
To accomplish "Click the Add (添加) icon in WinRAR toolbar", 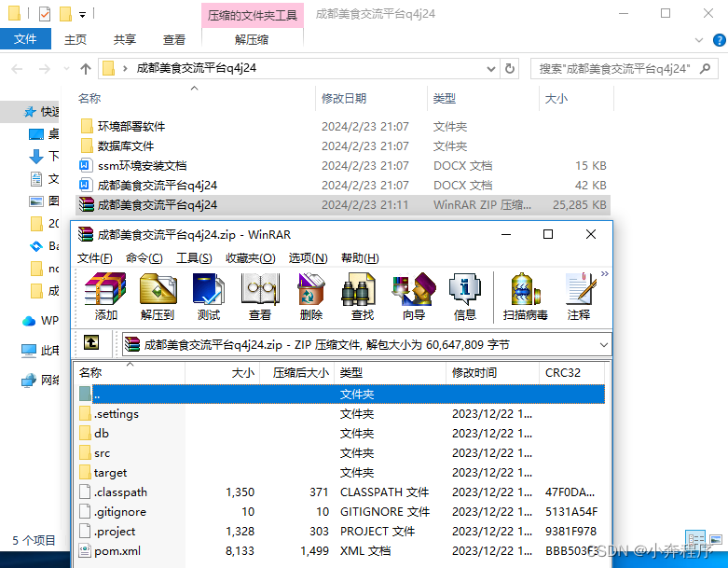I will (105, 297).
